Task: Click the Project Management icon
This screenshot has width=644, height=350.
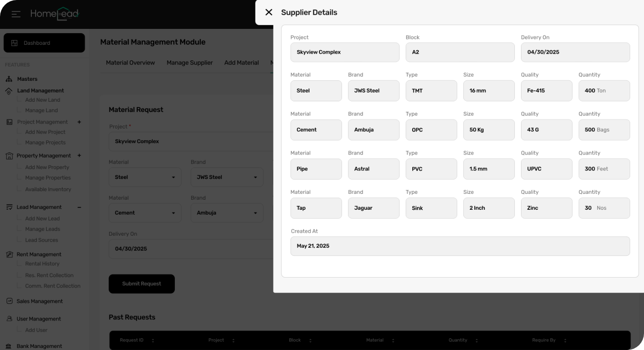Action: (x=9, y=122)
